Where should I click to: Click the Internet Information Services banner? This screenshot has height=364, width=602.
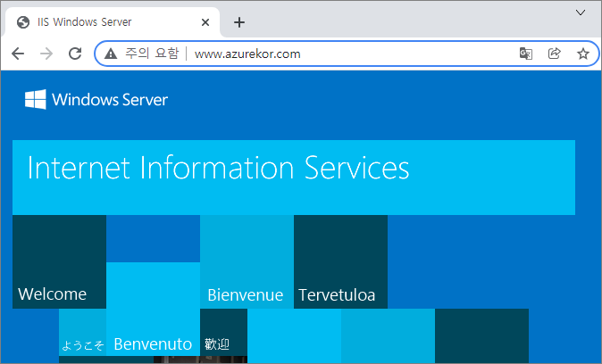click(294, 178)
